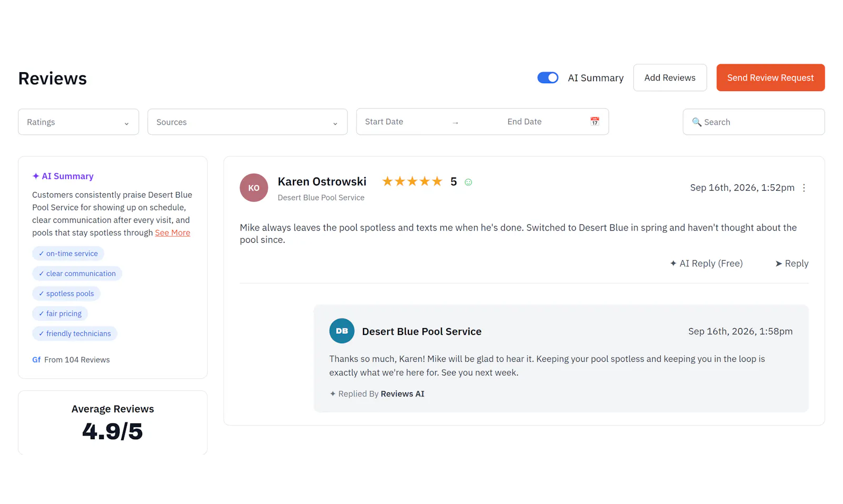Click Sep 16th, 2026, 1:52pm timestamp

point(742,187)
